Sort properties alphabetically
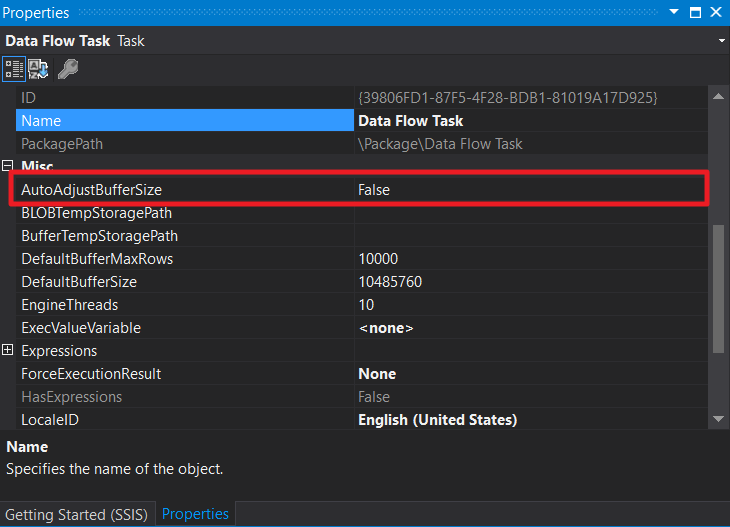730x527 pixels. point(38,69)
